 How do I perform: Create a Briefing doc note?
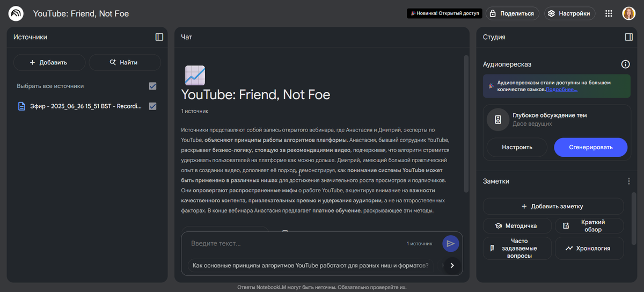click(x=589, y=226)
